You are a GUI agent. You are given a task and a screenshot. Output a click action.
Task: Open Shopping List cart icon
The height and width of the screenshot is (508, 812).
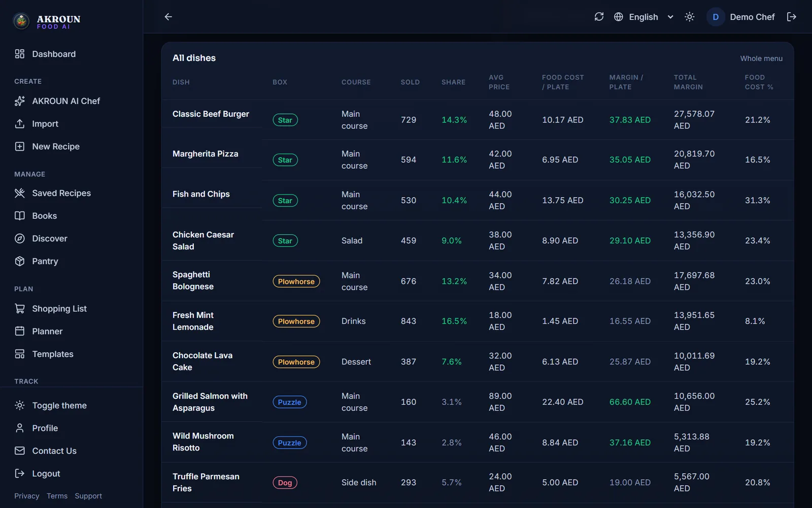click(20, 308)
